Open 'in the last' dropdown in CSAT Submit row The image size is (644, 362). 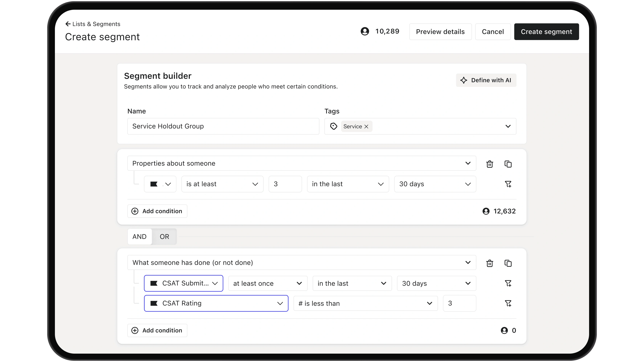pyautogui.click(x=352, y=283)
